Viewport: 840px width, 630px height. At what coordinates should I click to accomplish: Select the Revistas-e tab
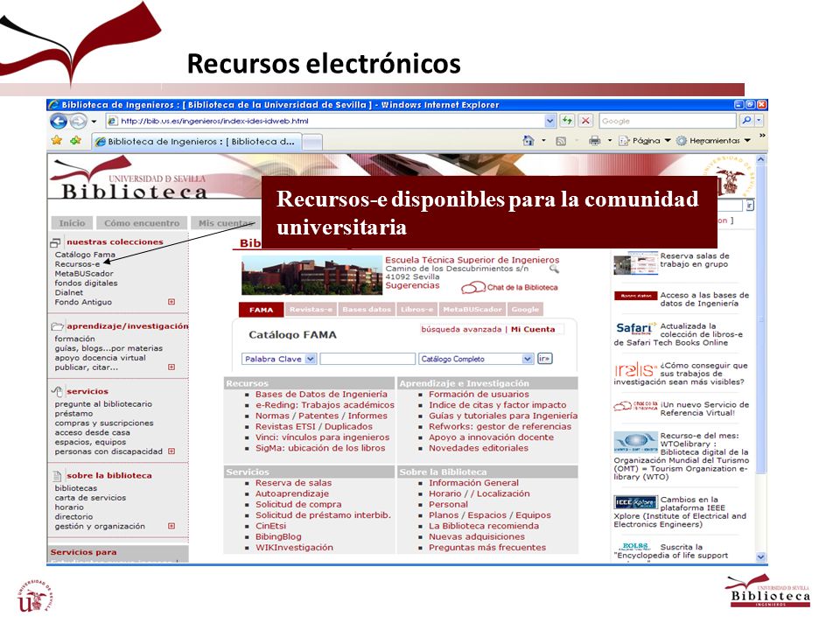311,310
